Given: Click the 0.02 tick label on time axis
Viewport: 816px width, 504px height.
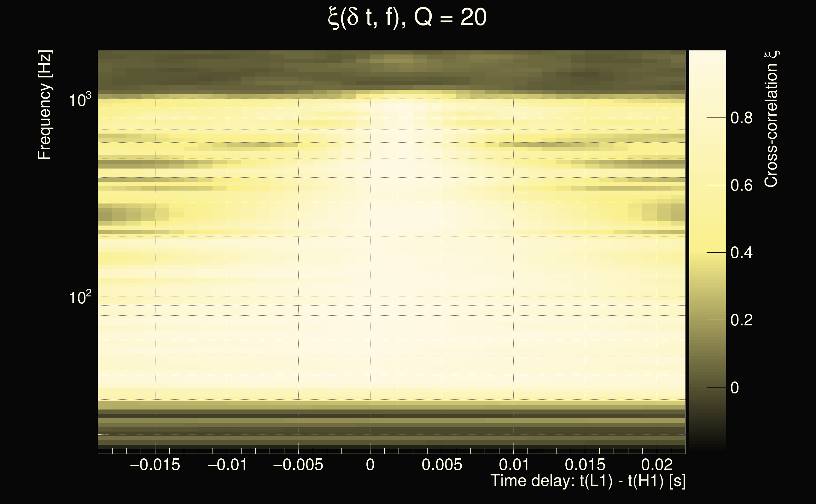Looking at the screenshot, I should click(x=656, y=465).
